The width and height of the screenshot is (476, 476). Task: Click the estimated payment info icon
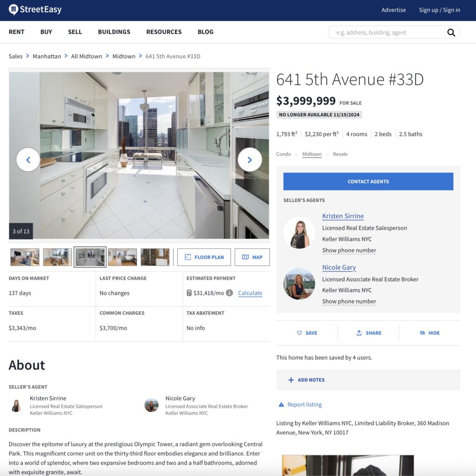229,293
